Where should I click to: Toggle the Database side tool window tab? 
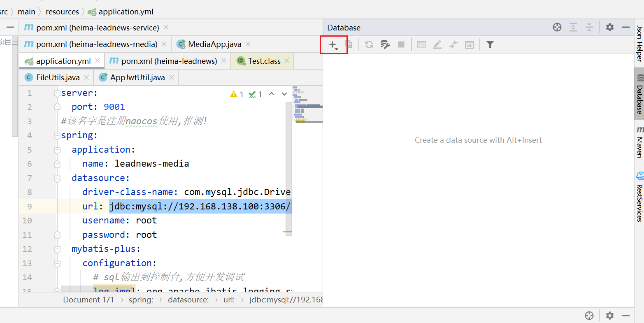coord(639,94)
